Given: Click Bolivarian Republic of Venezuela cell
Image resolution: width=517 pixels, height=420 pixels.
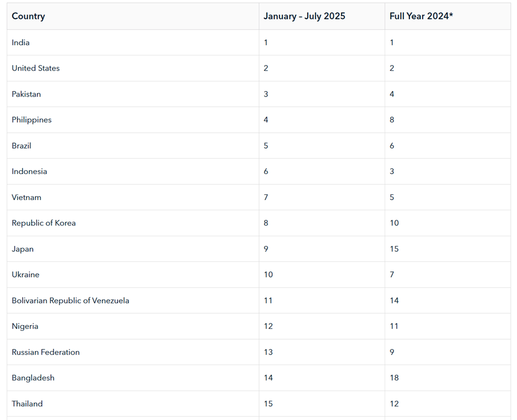Looking at the screenshot, I should [71, 301].
